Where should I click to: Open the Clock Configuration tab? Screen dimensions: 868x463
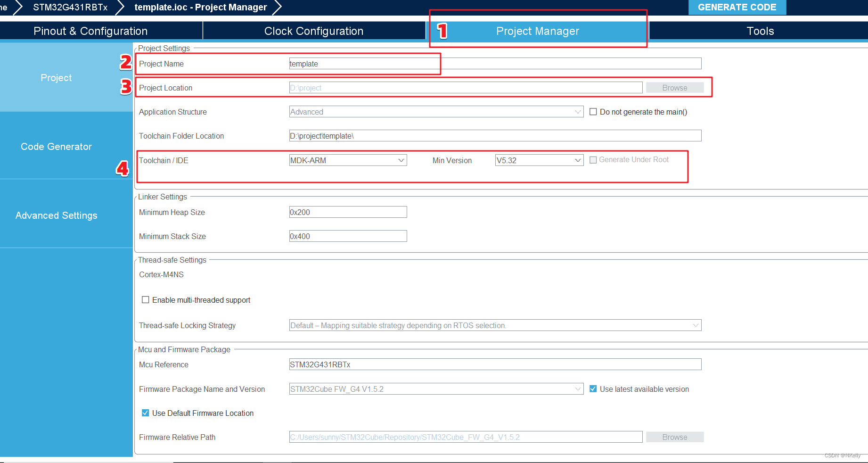314,31
